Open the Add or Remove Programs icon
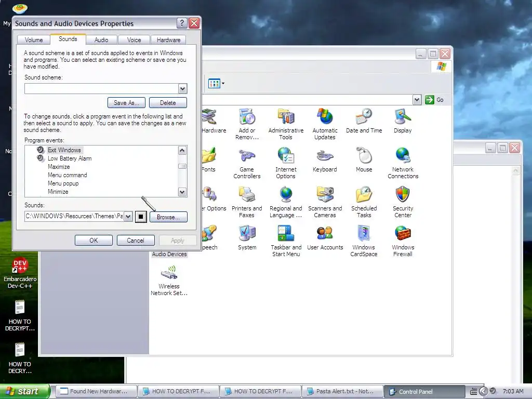532x399 pixels. pyautogui.click(x=247, y=124)
